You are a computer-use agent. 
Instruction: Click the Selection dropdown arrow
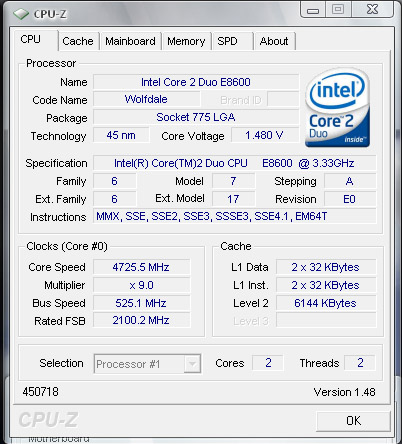[192, 364]
